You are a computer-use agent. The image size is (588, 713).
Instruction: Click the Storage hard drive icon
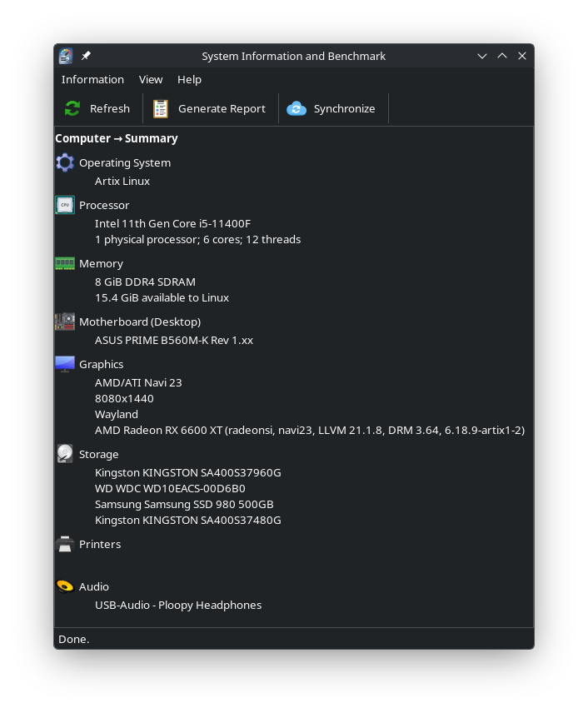pos(65,454)
